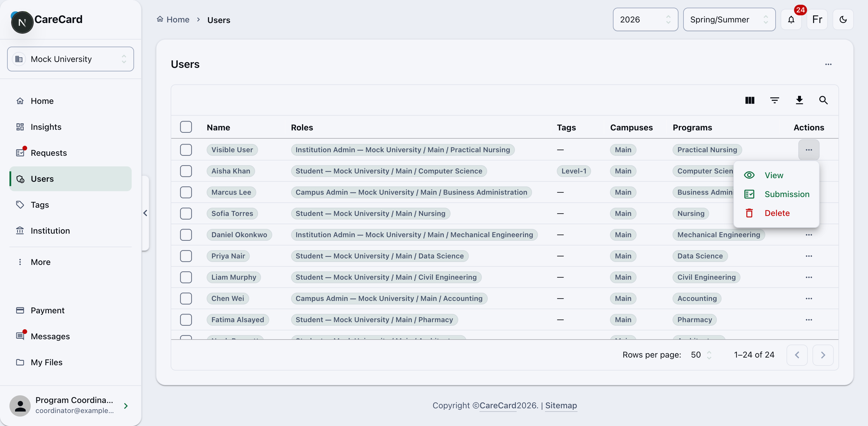Expand the More sidebar item
This screenshot has width=868, height=426.
click(71, 262)
